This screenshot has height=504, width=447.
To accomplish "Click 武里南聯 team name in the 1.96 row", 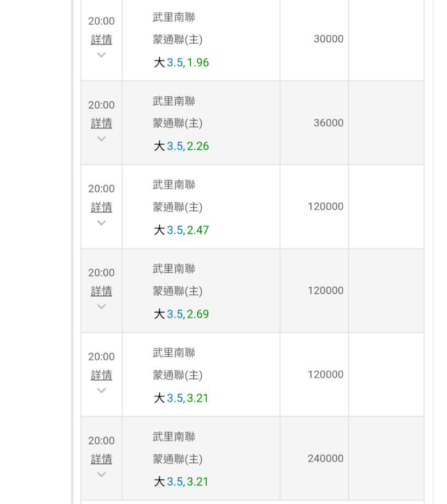I will point(174,17).
